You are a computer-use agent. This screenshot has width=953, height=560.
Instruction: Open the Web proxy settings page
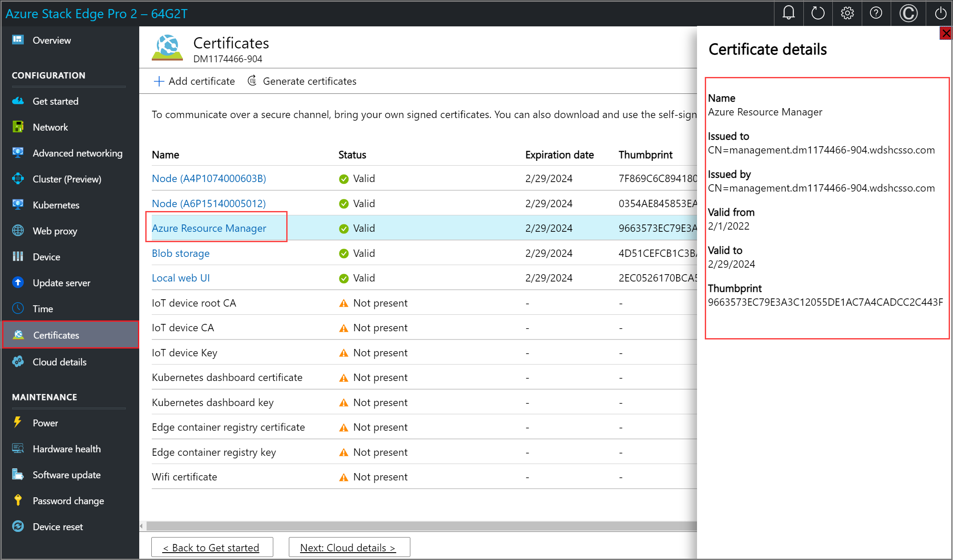tap(54, 231)
